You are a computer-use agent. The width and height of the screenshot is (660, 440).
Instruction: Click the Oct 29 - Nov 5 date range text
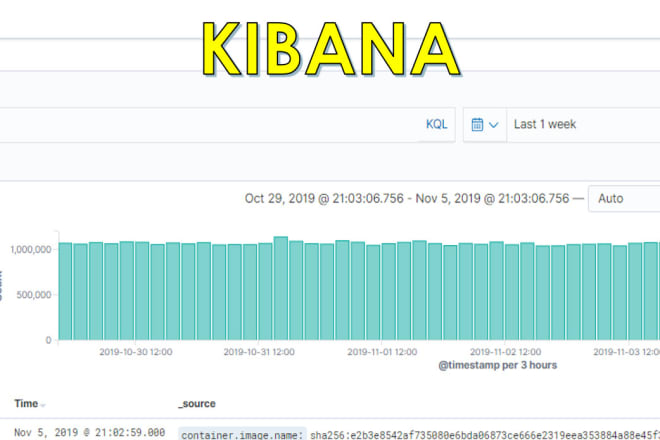pyautogui.click(x=407, y=198)
